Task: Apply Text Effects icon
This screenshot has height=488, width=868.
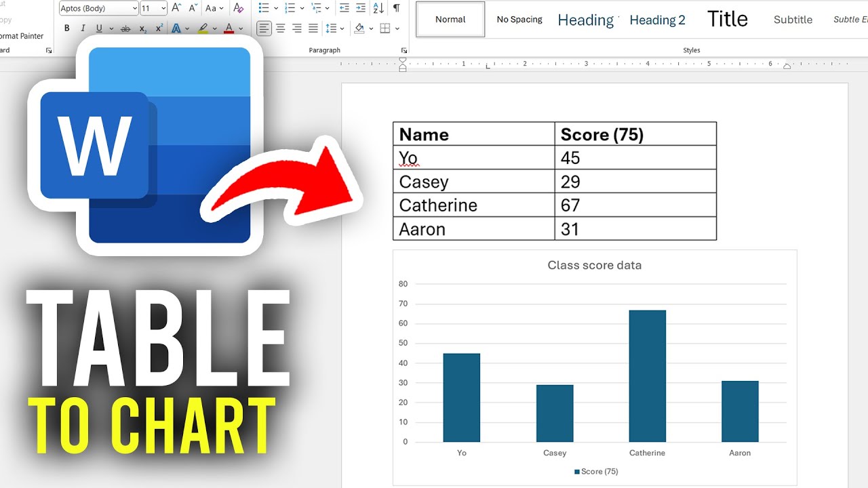Action: pyautogui.click(x=176, y=28)
